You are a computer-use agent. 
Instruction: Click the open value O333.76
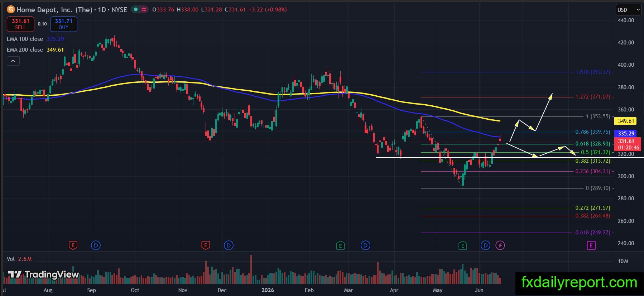click(163, 10)
